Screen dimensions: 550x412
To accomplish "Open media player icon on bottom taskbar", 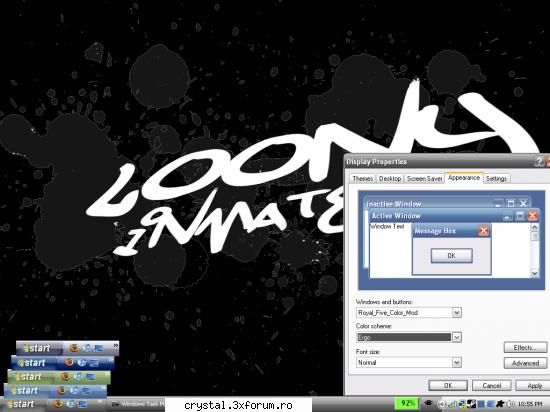I will tap(71, 404).
